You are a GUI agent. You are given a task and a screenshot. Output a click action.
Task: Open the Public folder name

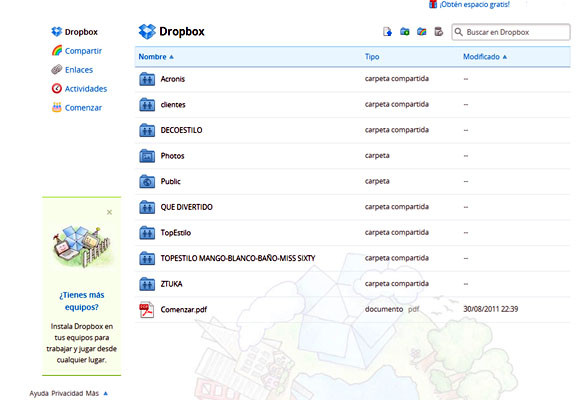[x=171, y=181]
